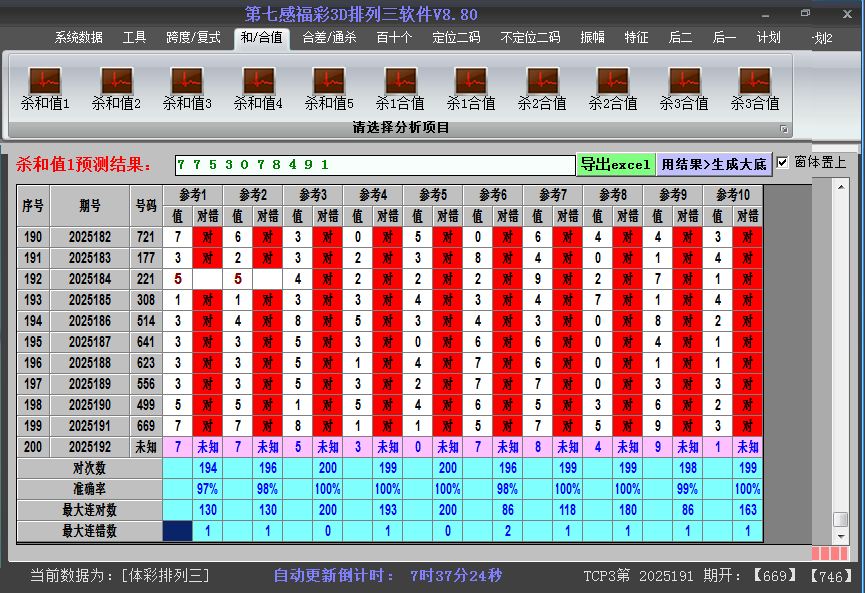Click the 序号 column header
The width and height of the screenshot is (865, 593).
coord(33,206)
